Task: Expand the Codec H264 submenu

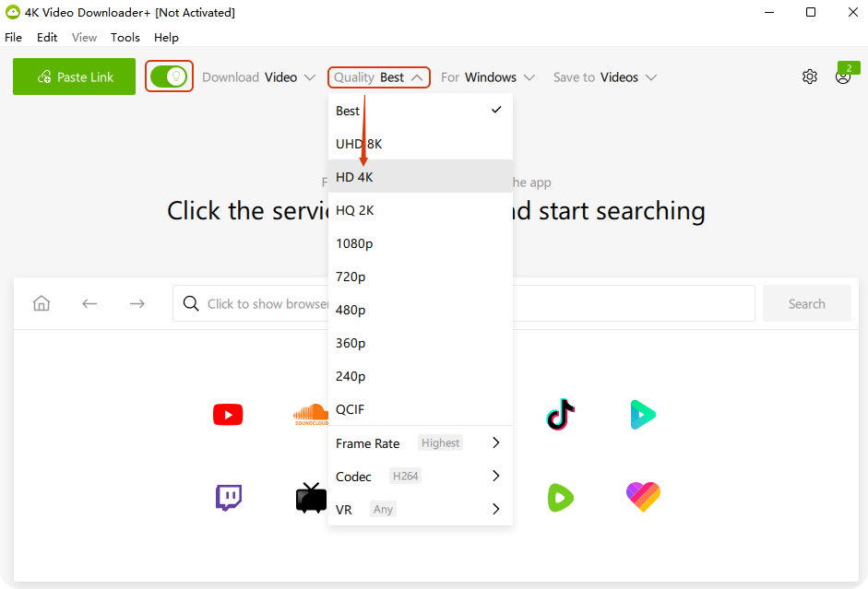Action: pos(420,477)
